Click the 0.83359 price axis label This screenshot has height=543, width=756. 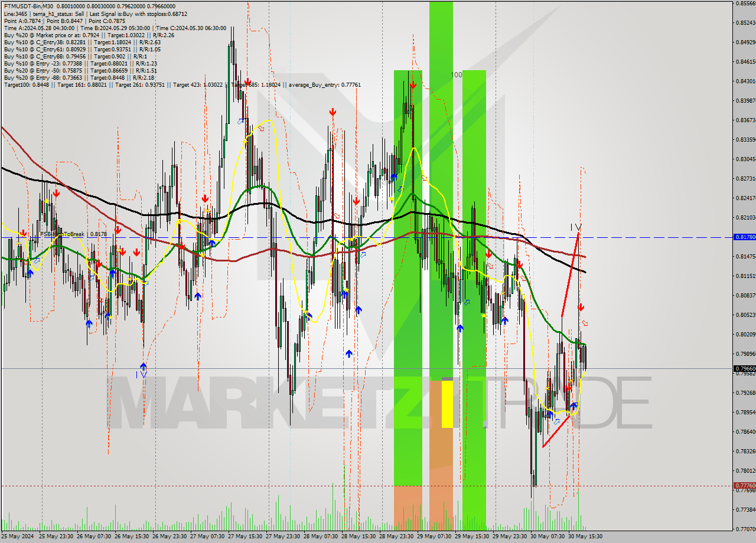745,140
